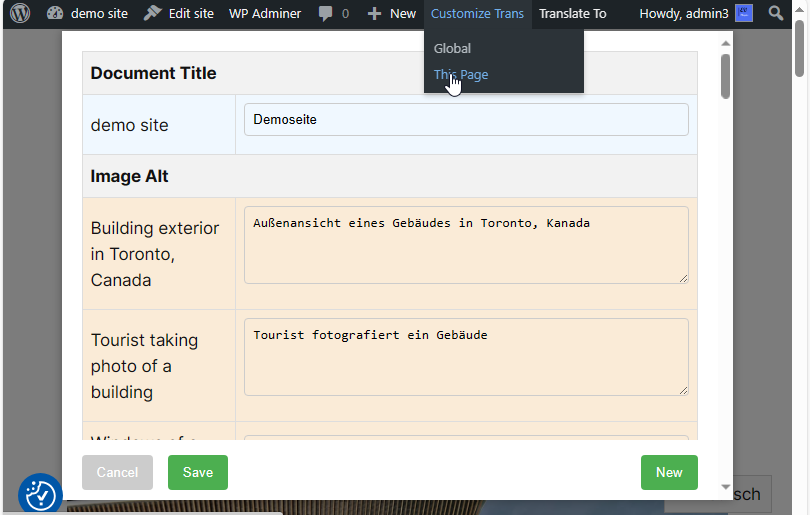Viewport: 810px width, 515px height.
Task: Click the blue accessibility widget icon
Action: 41,494
